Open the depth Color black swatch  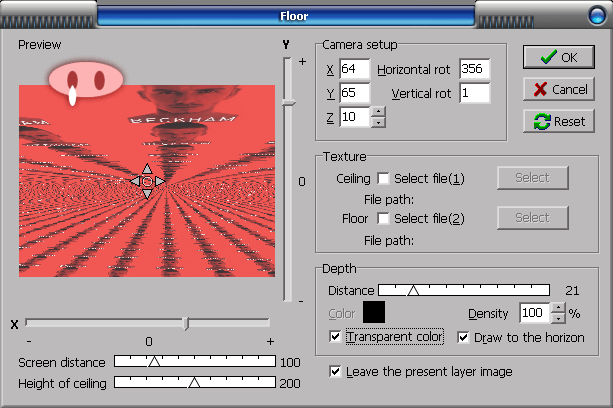click(x=374, y=312)
